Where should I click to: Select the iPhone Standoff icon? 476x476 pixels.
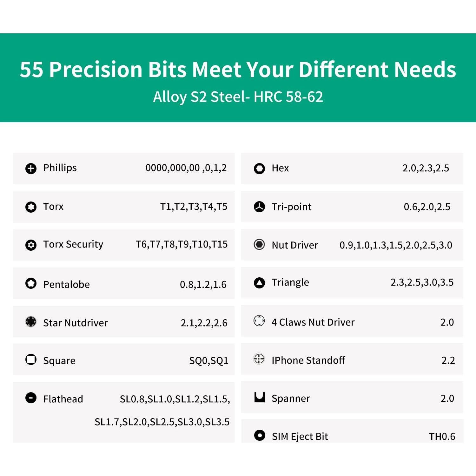point(259,359)
